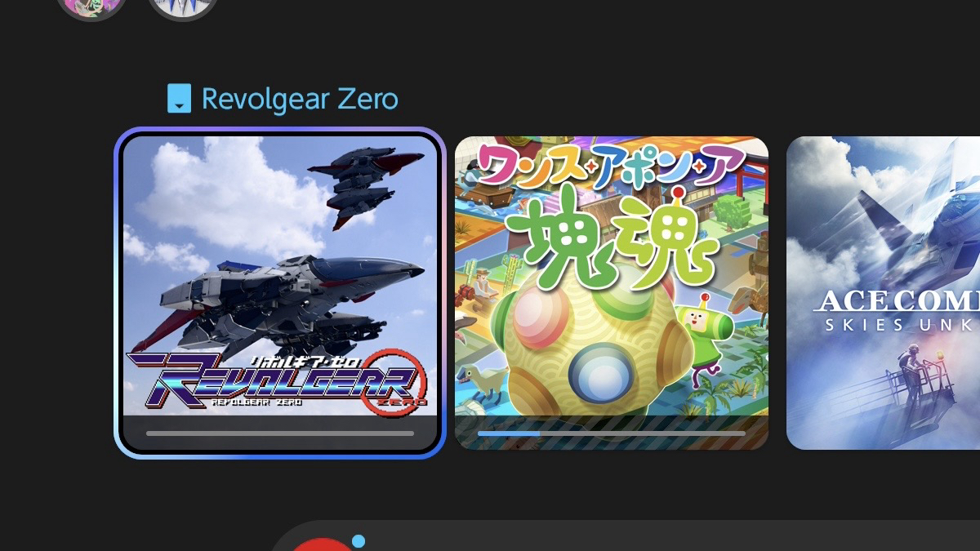Screen dimensions: 980x551
Task: Click the dark bottom menu bar
Action: coord(625,535)
